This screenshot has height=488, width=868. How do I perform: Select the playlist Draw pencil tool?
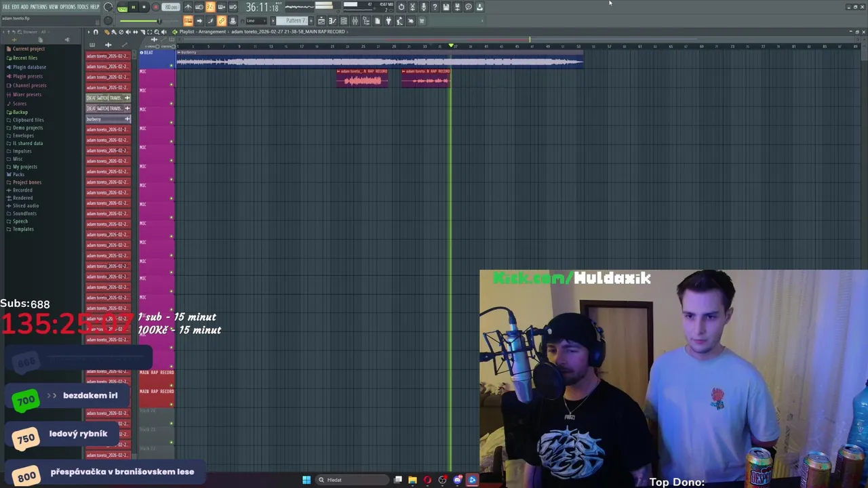click(x=106, y=32)
